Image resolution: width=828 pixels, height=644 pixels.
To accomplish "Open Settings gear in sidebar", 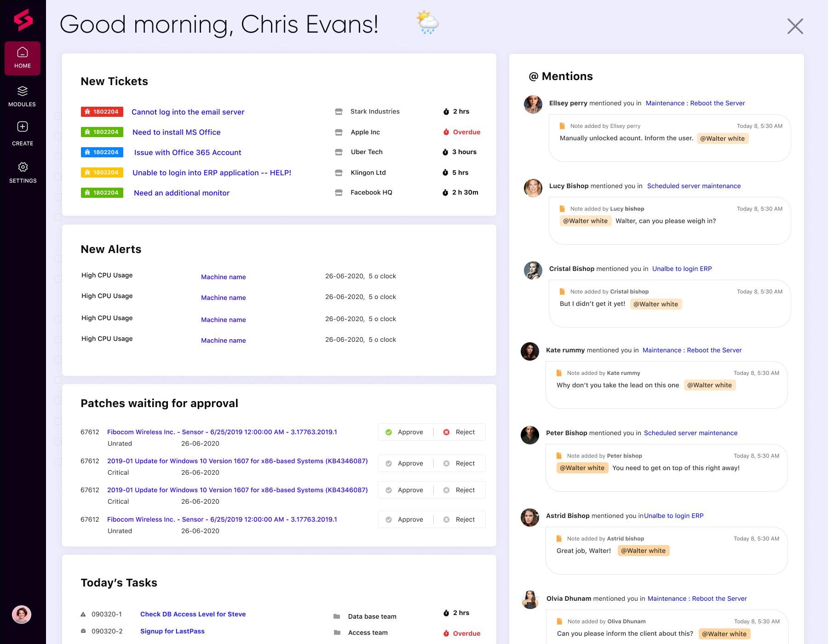I will tap(23, 167).
